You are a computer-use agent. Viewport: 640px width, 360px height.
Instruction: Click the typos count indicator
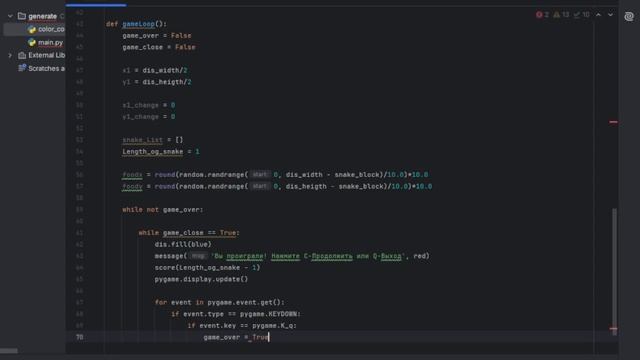coord(581,15)
